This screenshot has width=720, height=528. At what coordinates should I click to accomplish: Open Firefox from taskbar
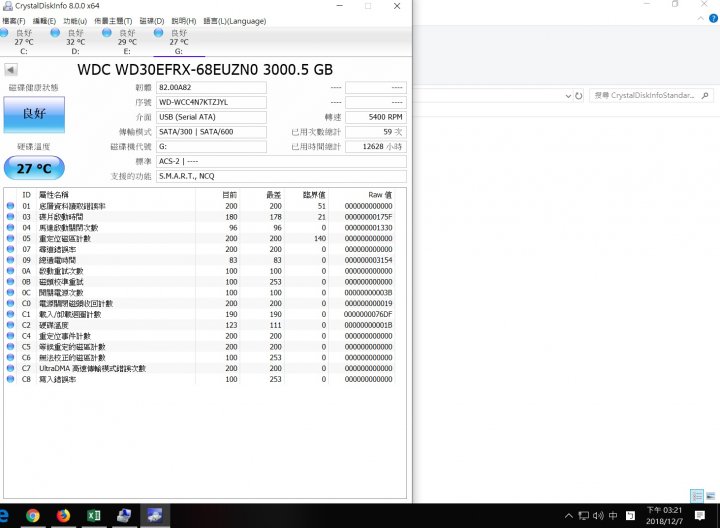63,516
